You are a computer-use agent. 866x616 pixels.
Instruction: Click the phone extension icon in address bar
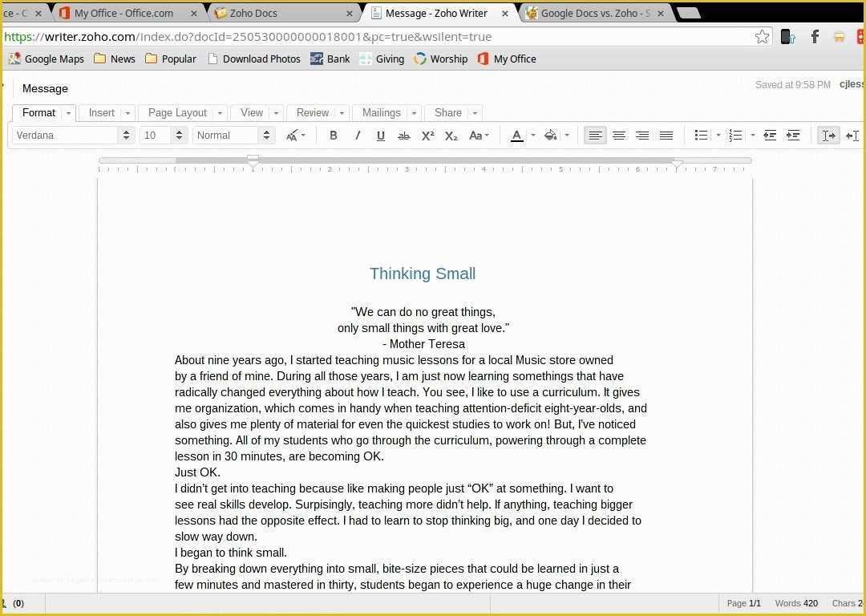(x=787, y=37)
